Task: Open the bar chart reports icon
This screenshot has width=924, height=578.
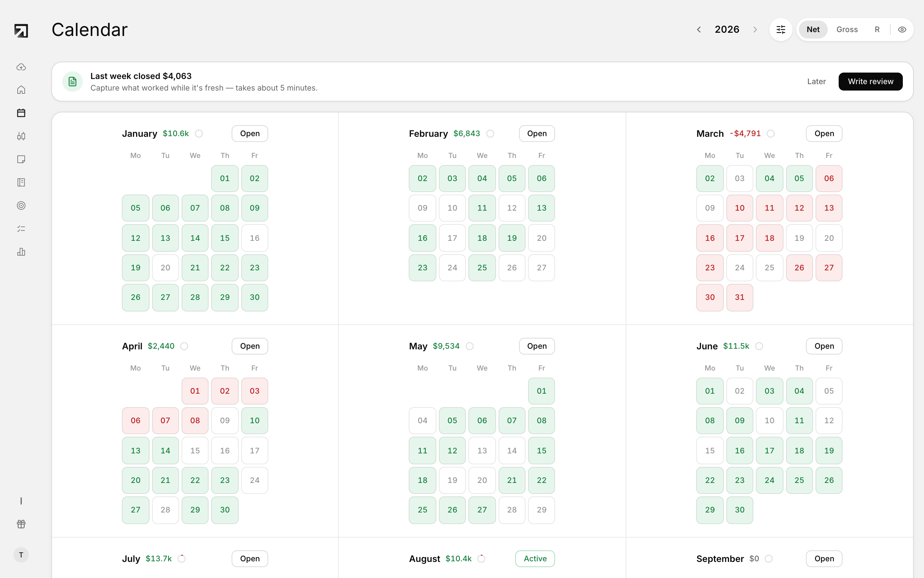Action: (x=21, y=252)
